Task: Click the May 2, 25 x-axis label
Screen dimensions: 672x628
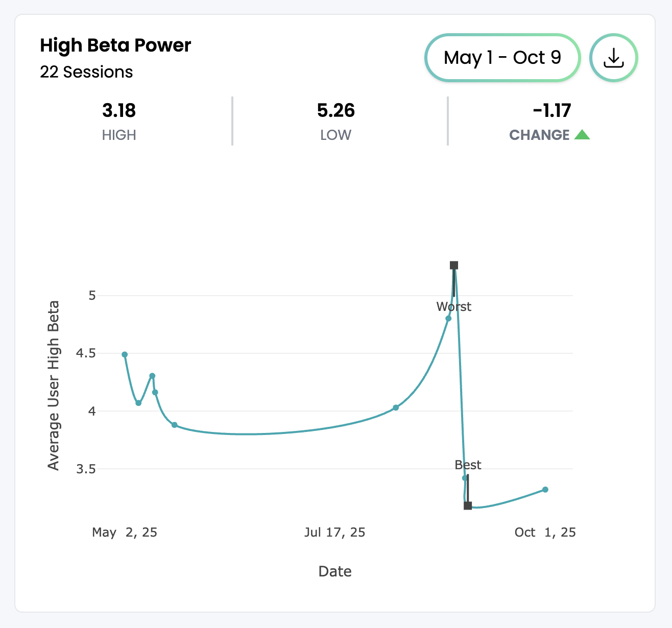Action: click(125, 533)
